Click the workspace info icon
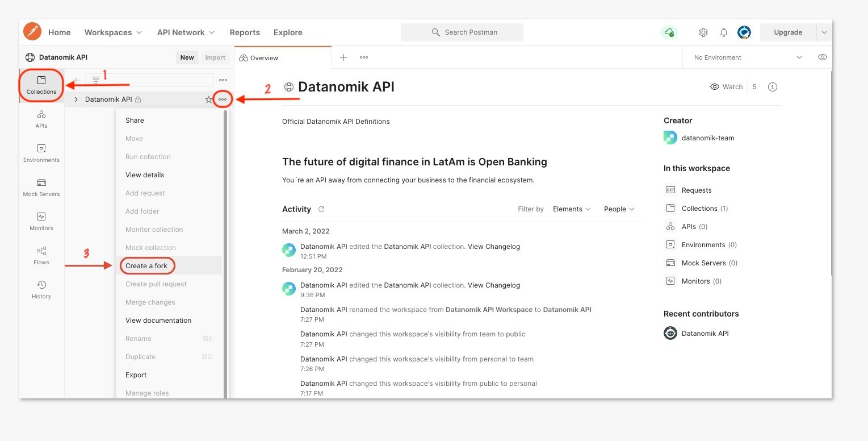This screenshot has width=868, height=441. click(773, 87)
